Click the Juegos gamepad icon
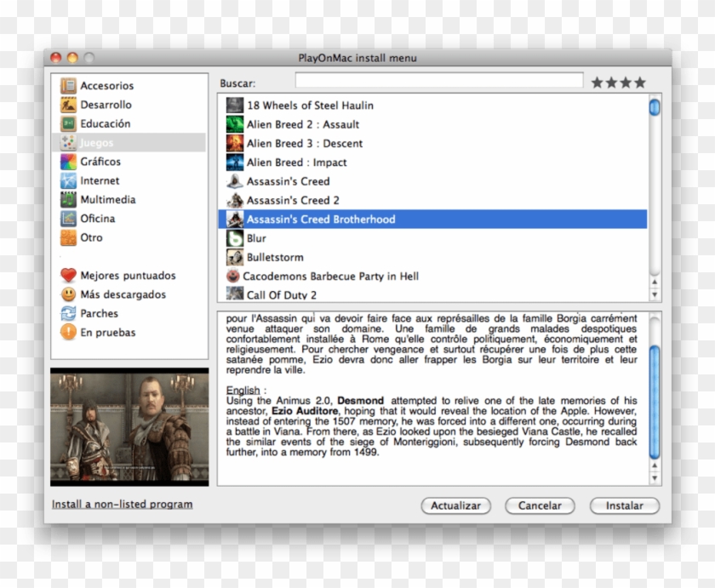The width and height of the screenshot is (715, 588). 68,143
